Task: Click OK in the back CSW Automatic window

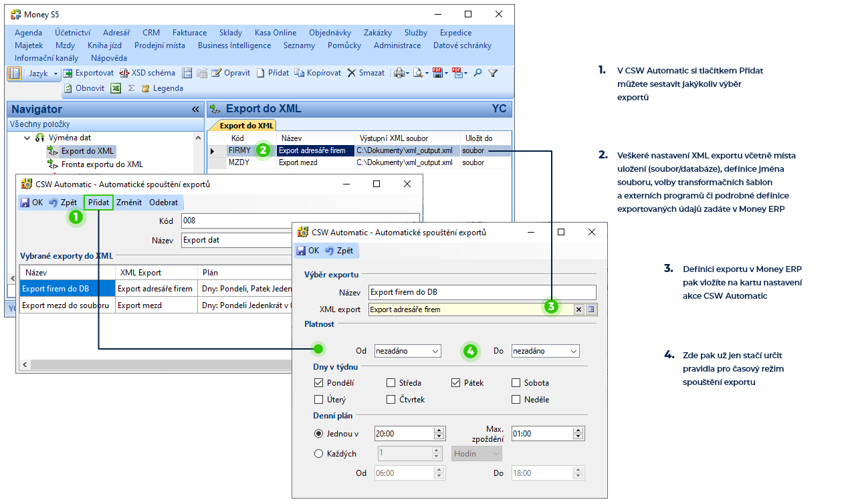Action: pos(31,202)
